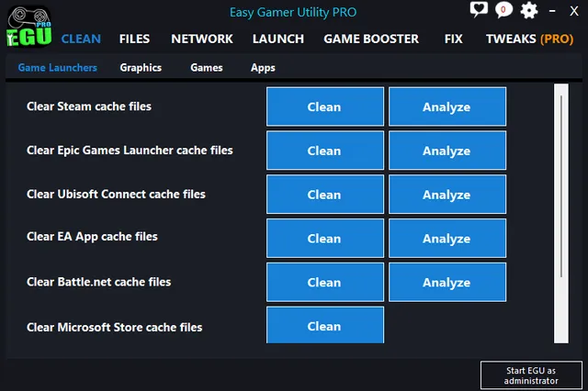Clean Epic Games Launcher cache files
This screenshot has height=391, width=588.
(x=325, y=151)
